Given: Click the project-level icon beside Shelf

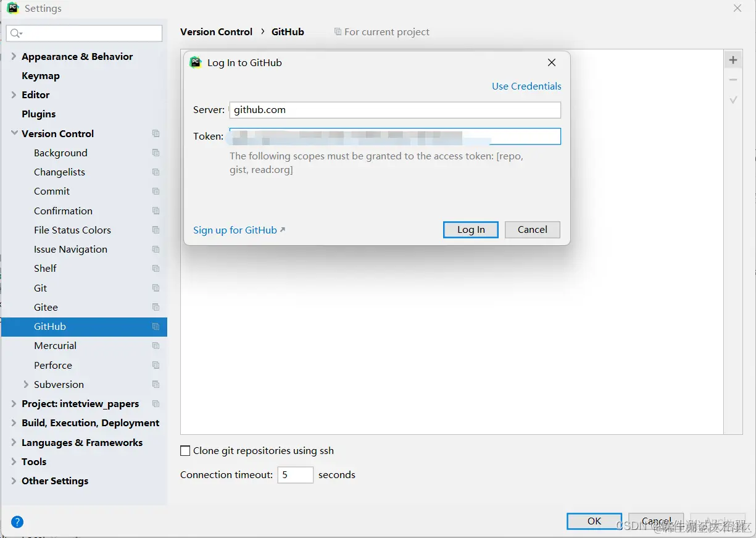Looking at the screenshot, I should 156,269.
